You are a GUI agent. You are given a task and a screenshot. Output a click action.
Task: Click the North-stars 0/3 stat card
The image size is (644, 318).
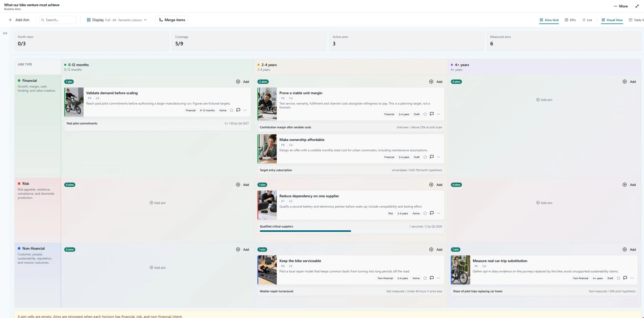pyautogui.click(x=92, y=41)
